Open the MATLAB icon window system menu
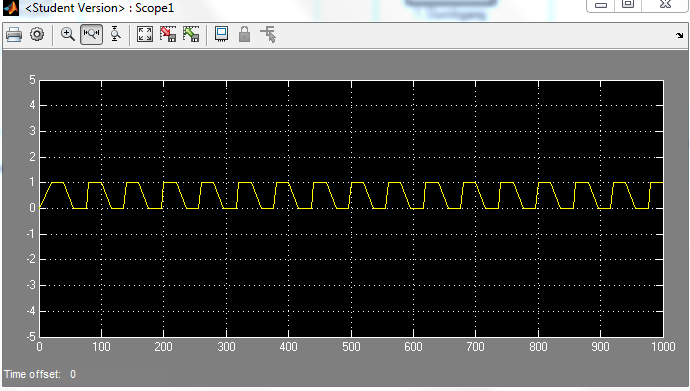The height and width of the screenshot is (391, 690). [11, 7]
